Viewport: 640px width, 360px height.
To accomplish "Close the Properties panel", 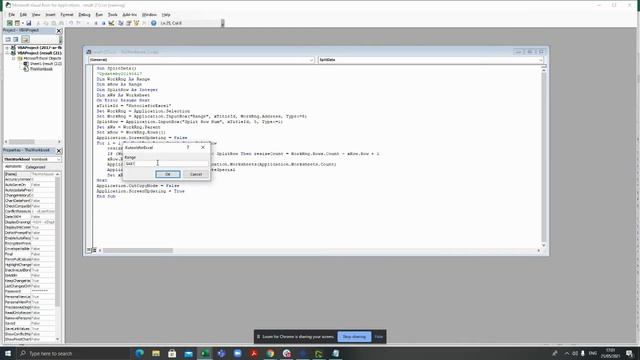I will (59, 151).
